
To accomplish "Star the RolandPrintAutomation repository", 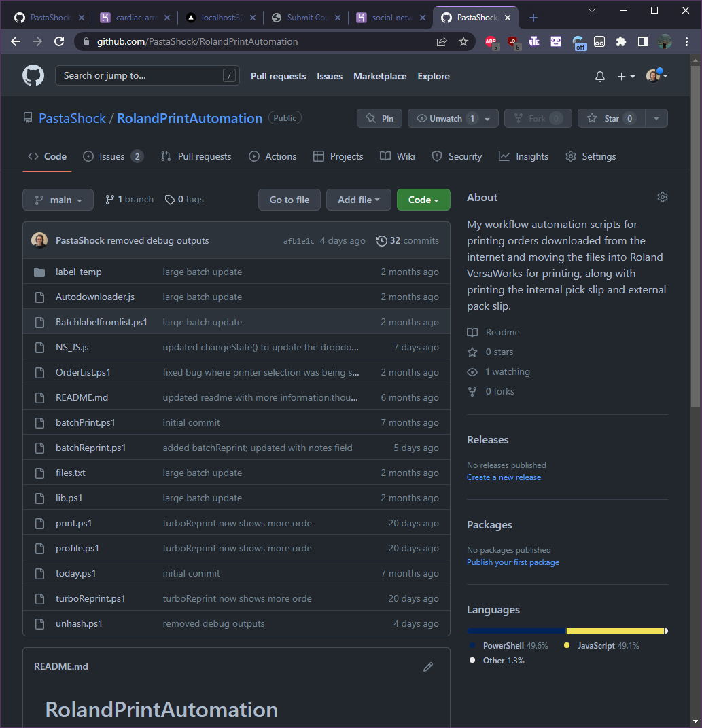I will 611,118.
